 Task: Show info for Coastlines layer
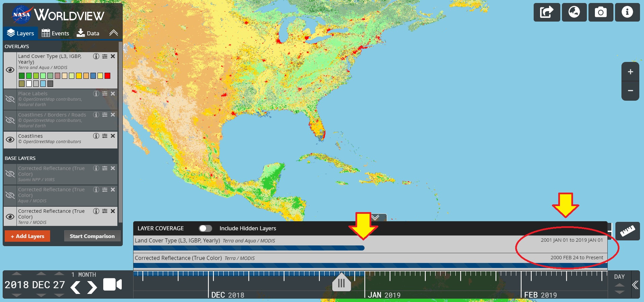pyautogui.click(x=96, y=136)
